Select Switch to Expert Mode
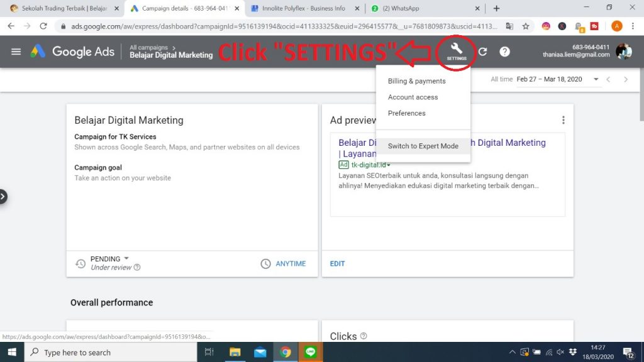Screen dimensions: 644x362 click(423, 146)
